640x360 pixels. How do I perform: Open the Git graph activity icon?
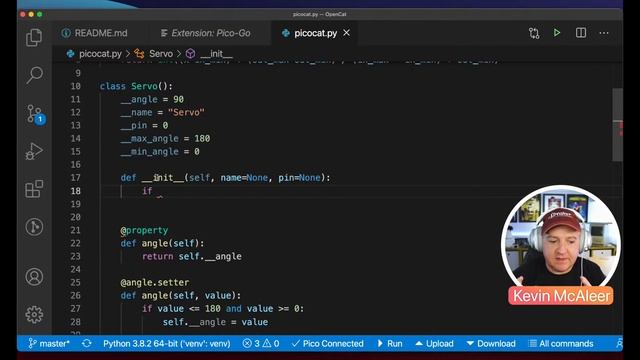[34, 227]
